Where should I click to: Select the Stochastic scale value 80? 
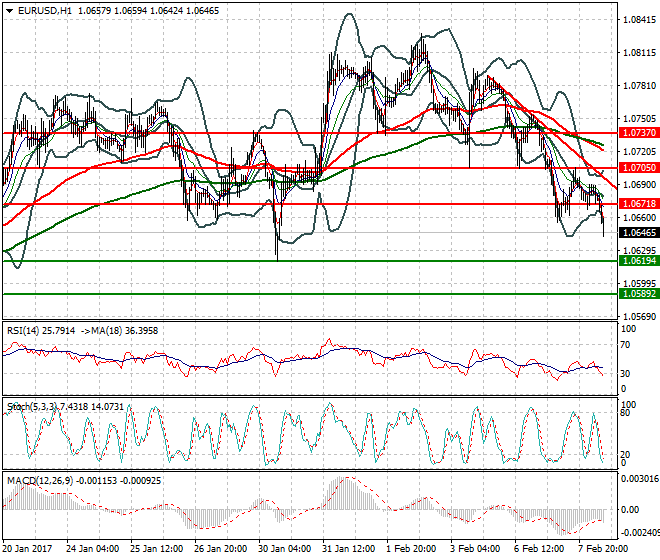625,413
